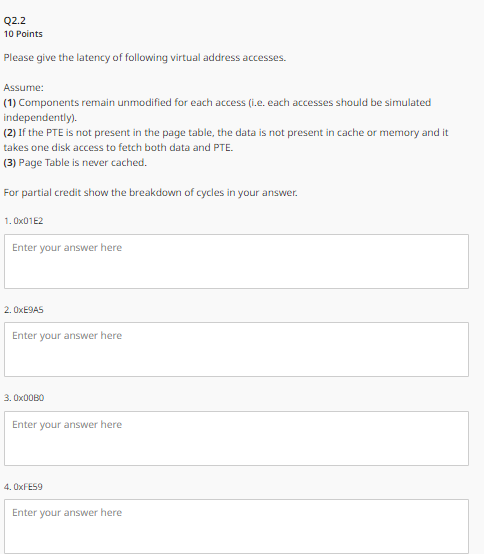This screenshot has height=554, width=484.
Task: Select the answer input below 0x00B0
Action: [236, 438]
